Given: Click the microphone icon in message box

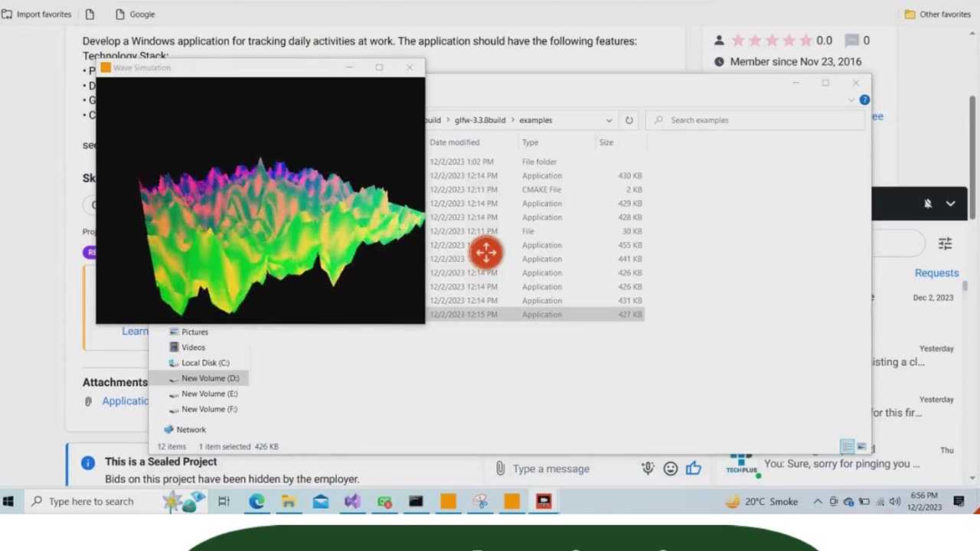Looking at the screenshot, I should tap(648, 468).
